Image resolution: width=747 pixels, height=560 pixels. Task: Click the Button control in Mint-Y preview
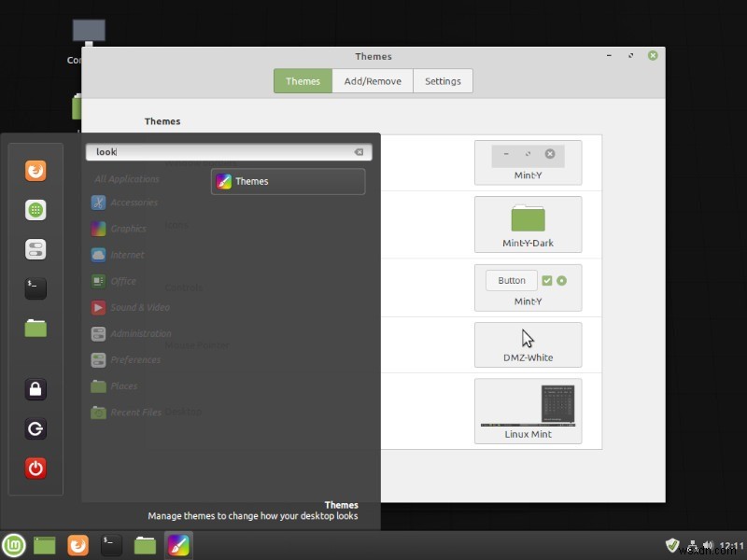click(510, 280)
